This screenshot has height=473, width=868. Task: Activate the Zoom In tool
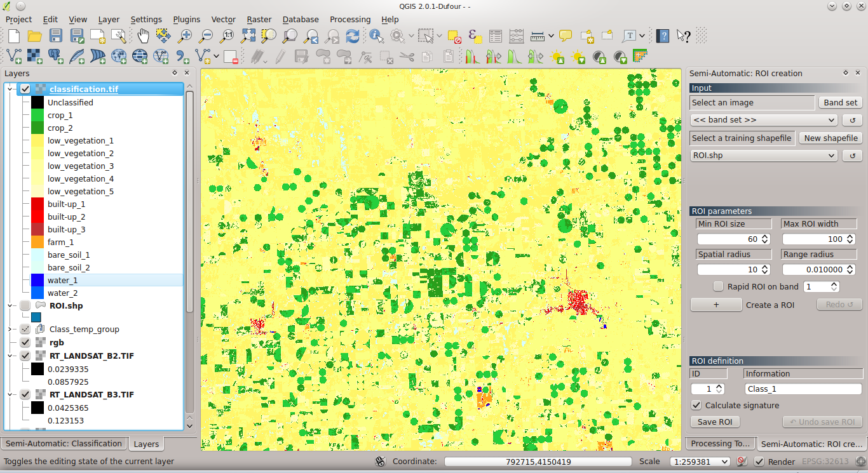[183, 36]
